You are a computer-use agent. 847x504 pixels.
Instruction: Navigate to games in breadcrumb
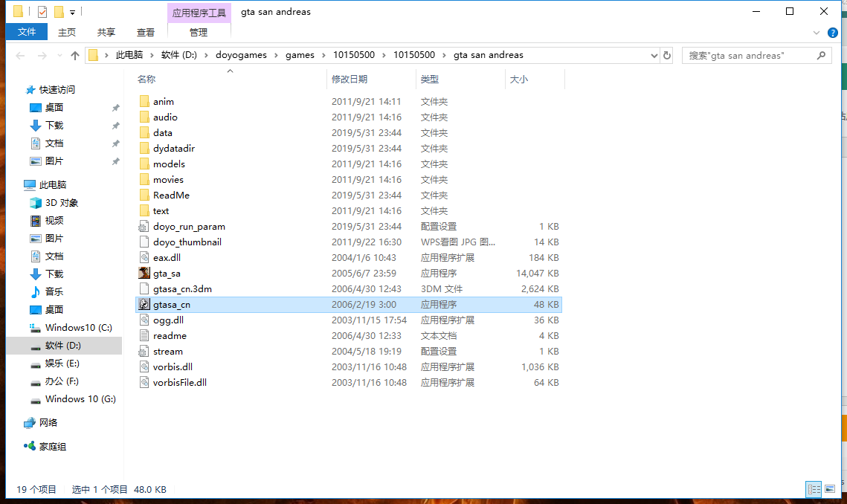coord(300,55)
